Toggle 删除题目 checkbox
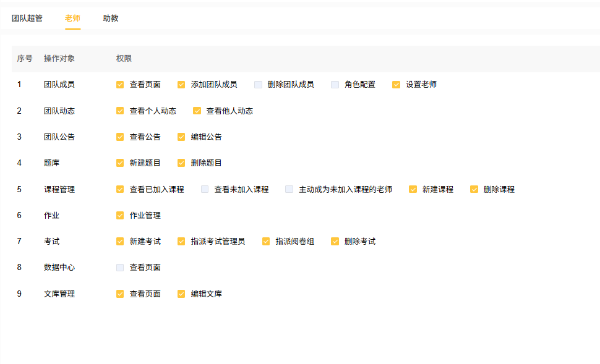600x364 pixels. 181,163
